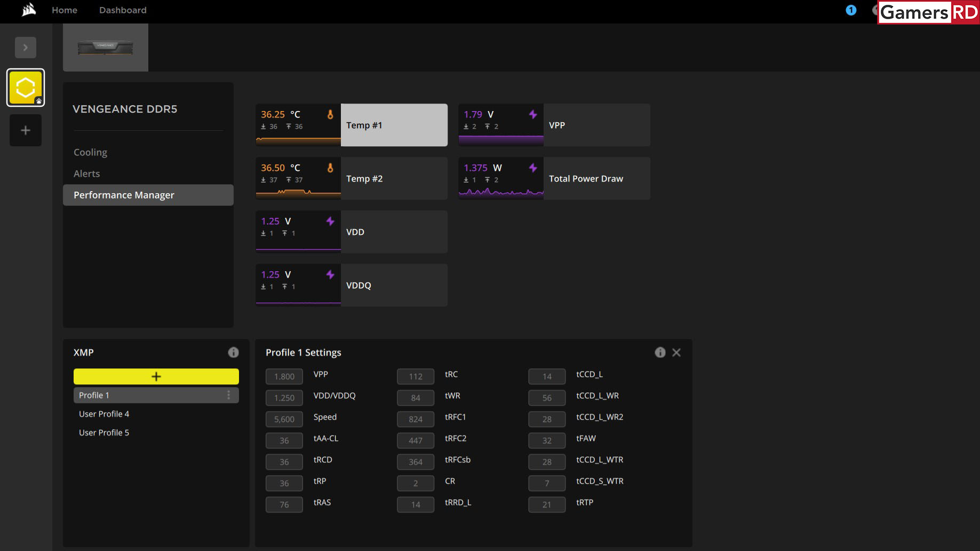Select the VPP voltage card

click(554, 125)
